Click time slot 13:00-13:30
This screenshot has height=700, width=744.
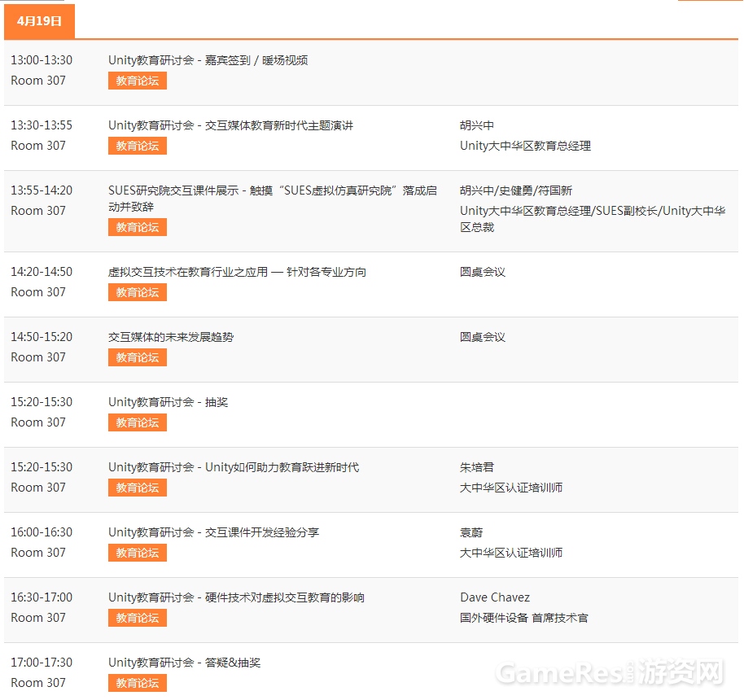(x=42, y=60)
